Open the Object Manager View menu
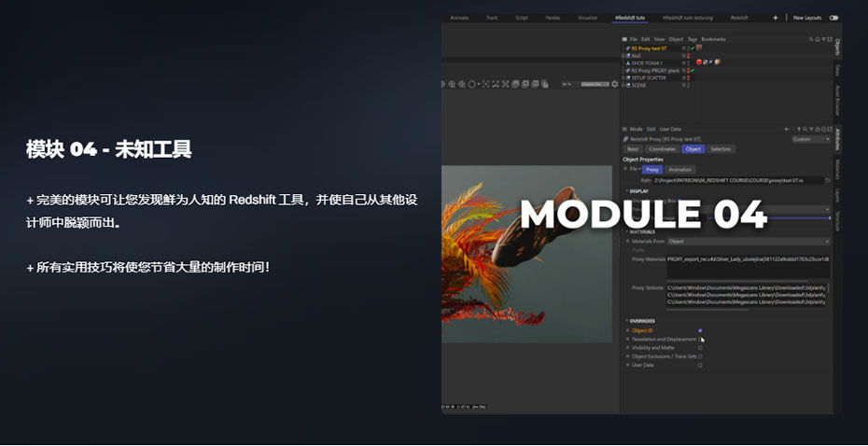Image resolution: width=868 pixels, height=446 pixels. point(659,39)
